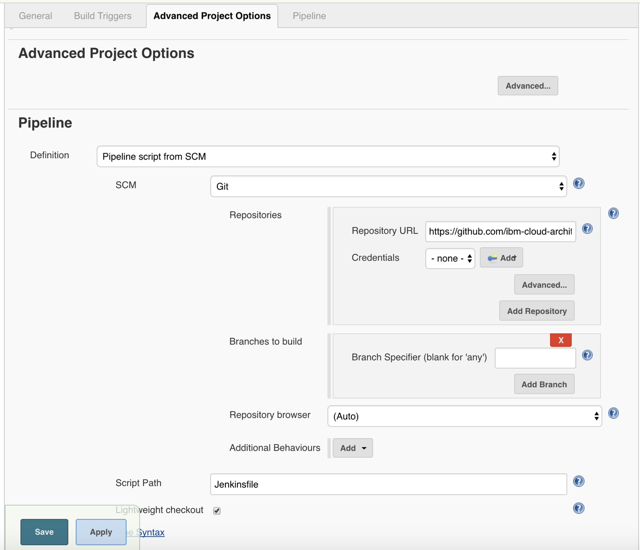Viewport: 640px width, 550px height.
Task: Click the Branches to build label
Action: click(266, 342)
